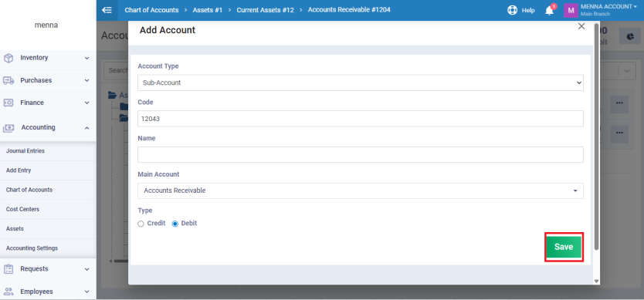Screen dimensions: 644x300
Task: Open the notifications bell
Action: 550,11
